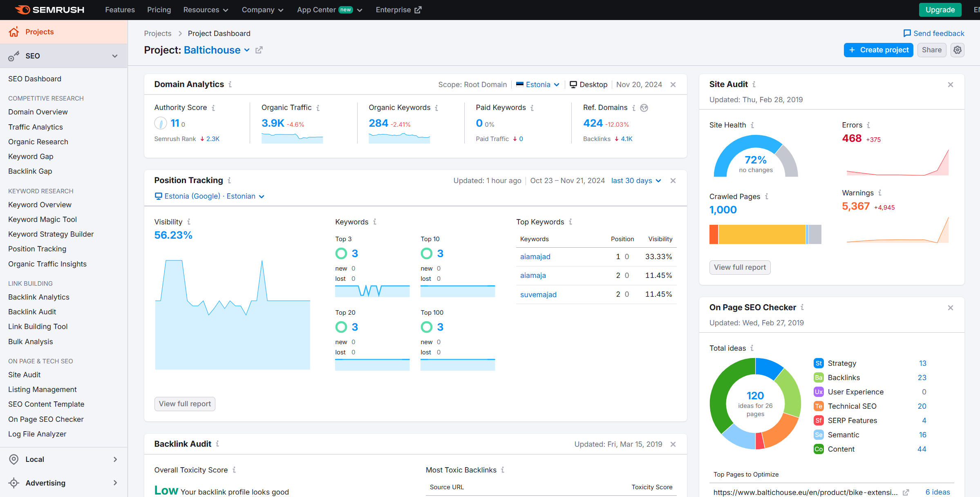Image resolution: width=980 pixels, height=497 pixels.
Task: Close the Domain Analytics widget
Action: [x=673, y=85]
